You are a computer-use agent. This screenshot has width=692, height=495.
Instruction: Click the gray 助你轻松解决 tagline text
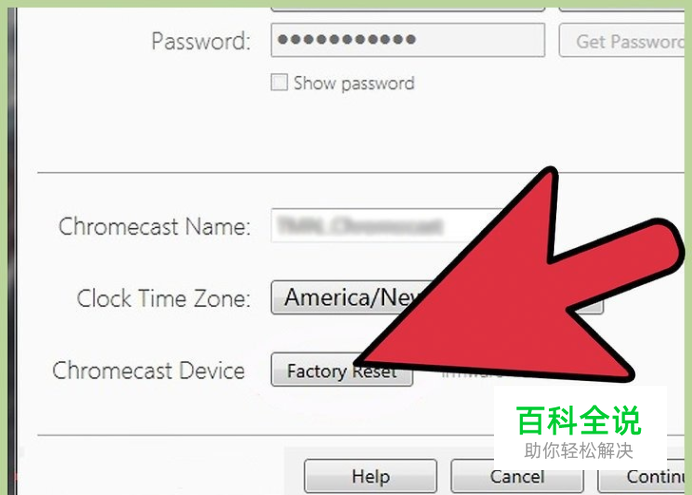(579, 450)
